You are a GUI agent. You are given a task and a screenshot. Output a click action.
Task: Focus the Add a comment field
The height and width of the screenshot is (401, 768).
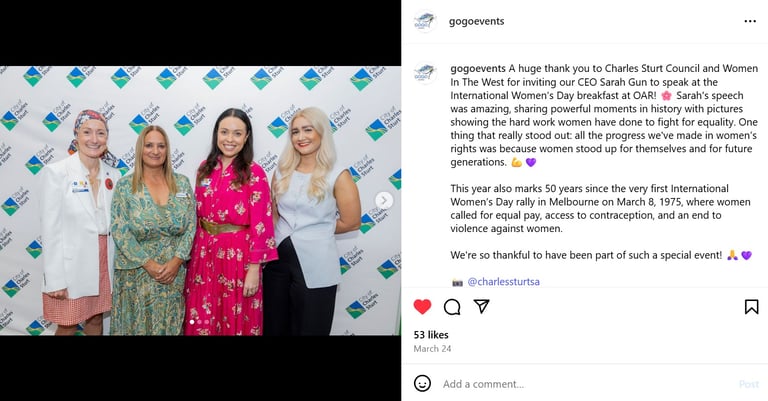point(585,384)
